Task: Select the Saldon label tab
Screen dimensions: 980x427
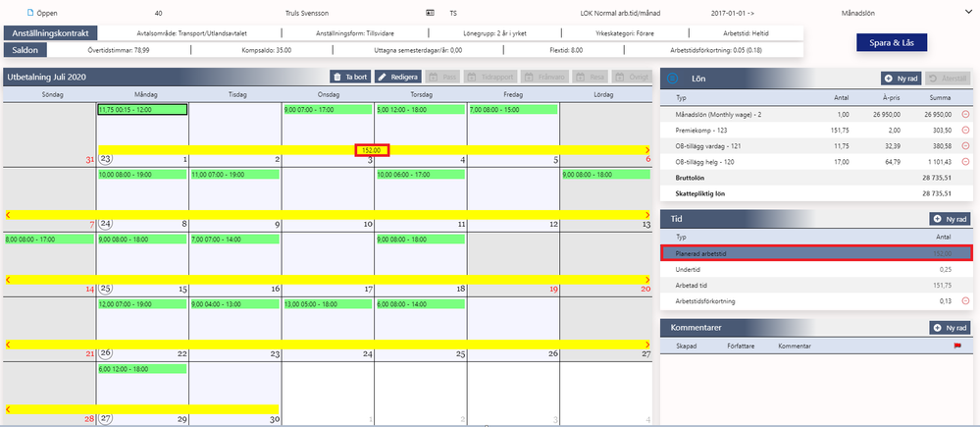Action: (25, 50)
